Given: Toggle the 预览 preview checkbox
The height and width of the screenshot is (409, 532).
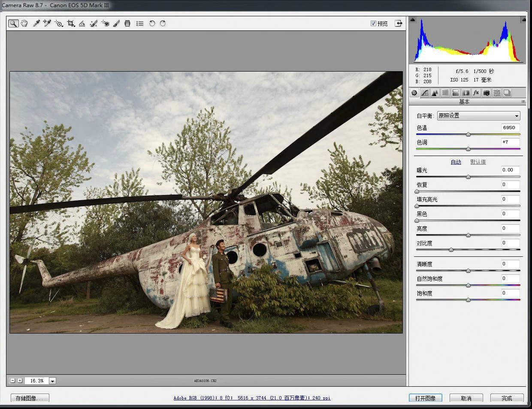Looking at the screenshot, I should [x=373, y=24].
